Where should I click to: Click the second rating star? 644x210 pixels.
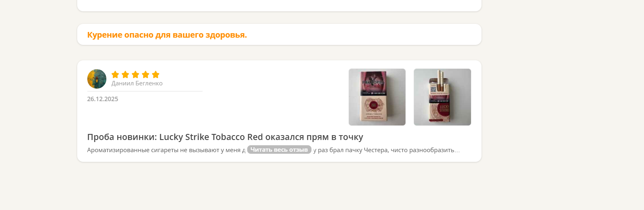point(125,74)
